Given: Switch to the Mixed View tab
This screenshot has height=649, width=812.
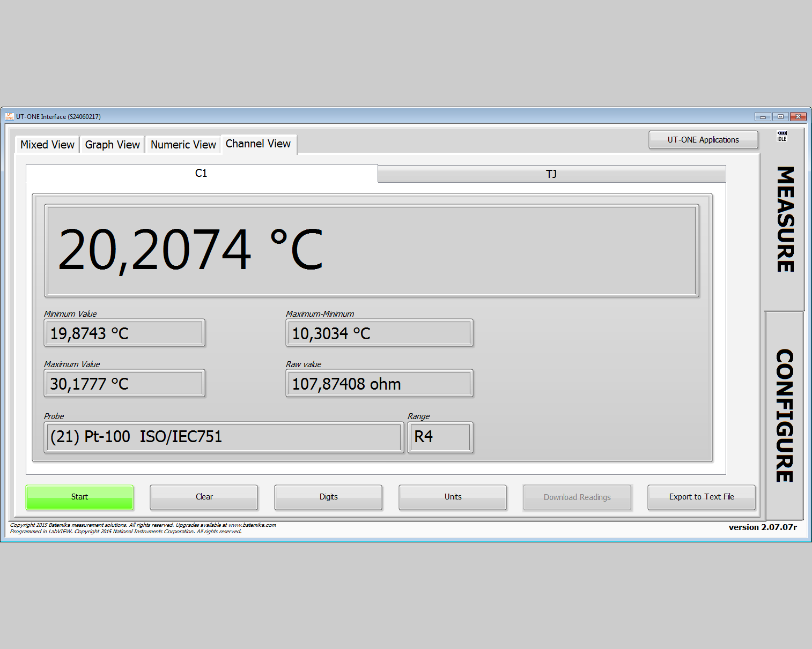Looking at the screenshot, I should pos(47,144).
